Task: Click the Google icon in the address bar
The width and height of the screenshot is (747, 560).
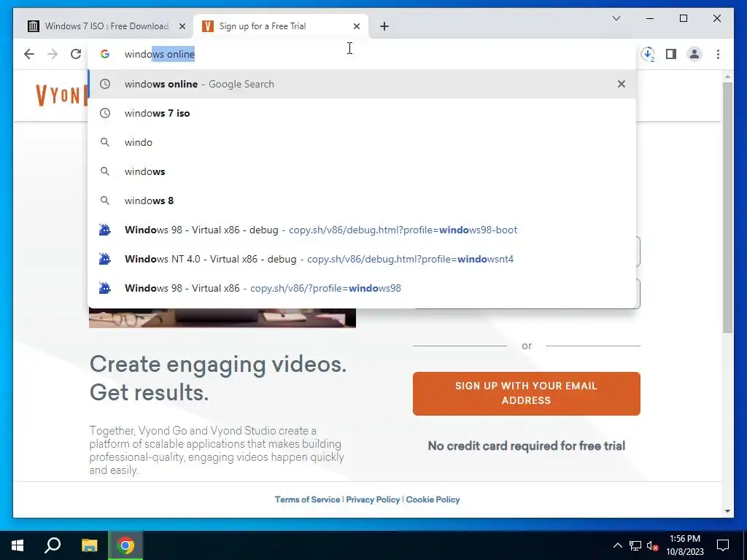Action: tap(105, 54)
